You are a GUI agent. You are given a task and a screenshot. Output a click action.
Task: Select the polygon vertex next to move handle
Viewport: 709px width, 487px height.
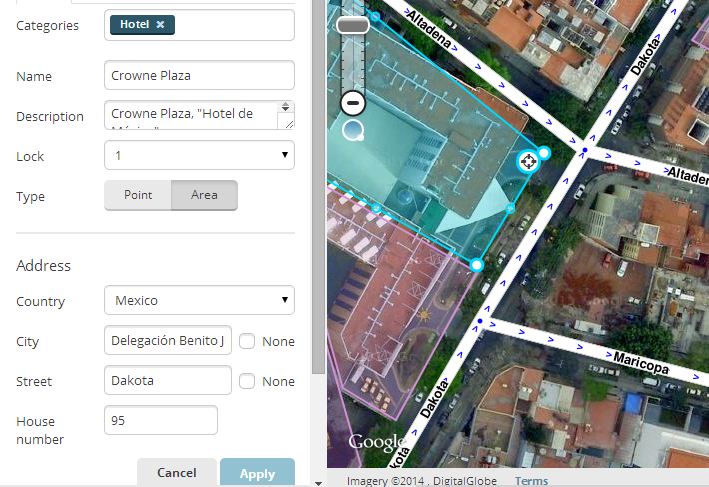544,153
